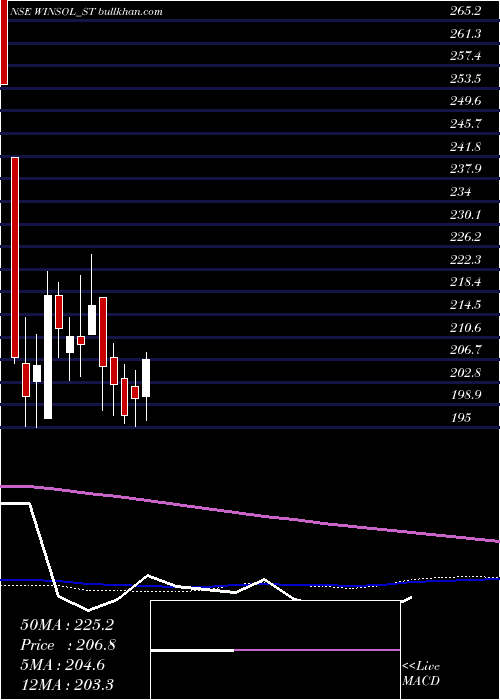Image resolution: width=500 pixels, height=700 pixels.
Task: Click the 5MA : 204.6 readout
Action: [x=62, y=665]
